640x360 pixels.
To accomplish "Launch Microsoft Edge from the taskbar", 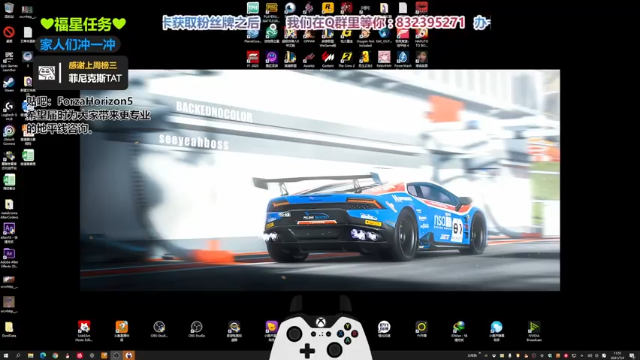I will [43, 356].
